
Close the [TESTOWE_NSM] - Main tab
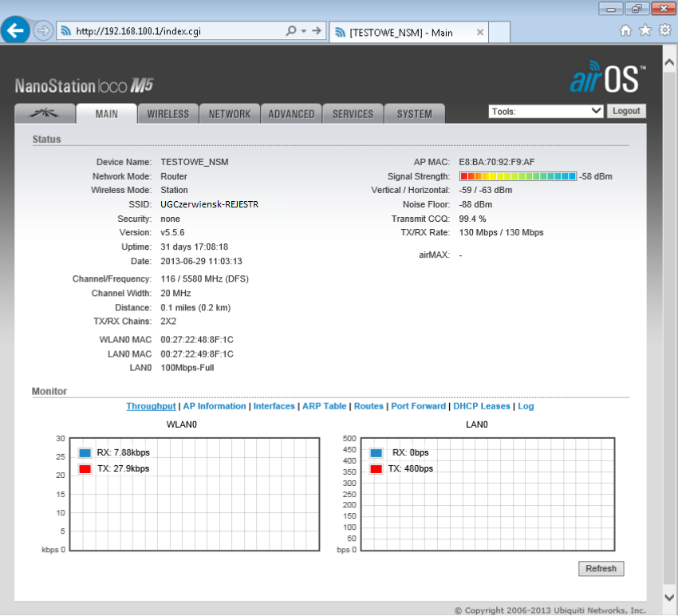479,32
